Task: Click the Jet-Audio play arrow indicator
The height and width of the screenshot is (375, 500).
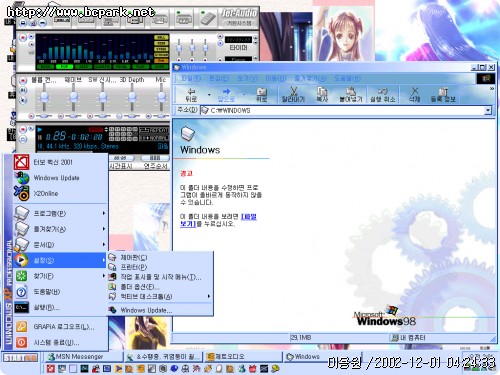Action: pos(40,129)
